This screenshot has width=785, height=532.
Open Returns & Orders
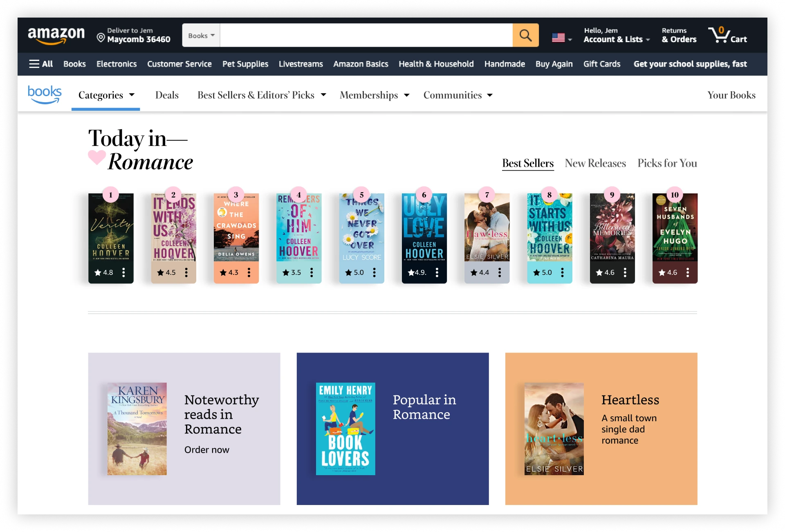pos(679,35)
